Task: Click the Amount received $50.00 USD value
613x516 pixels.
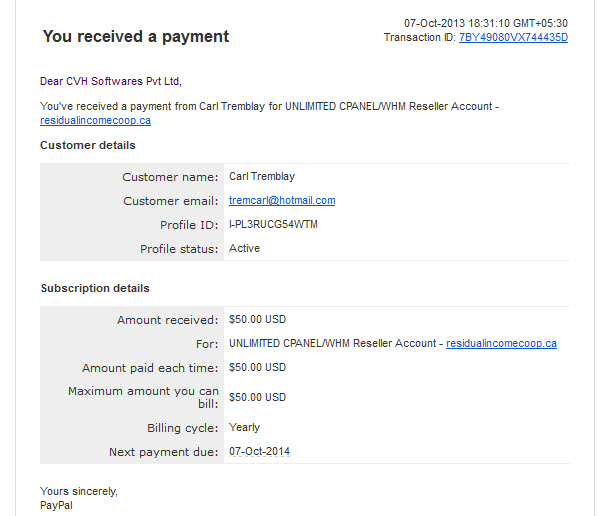Action: [x=257, y=319]
